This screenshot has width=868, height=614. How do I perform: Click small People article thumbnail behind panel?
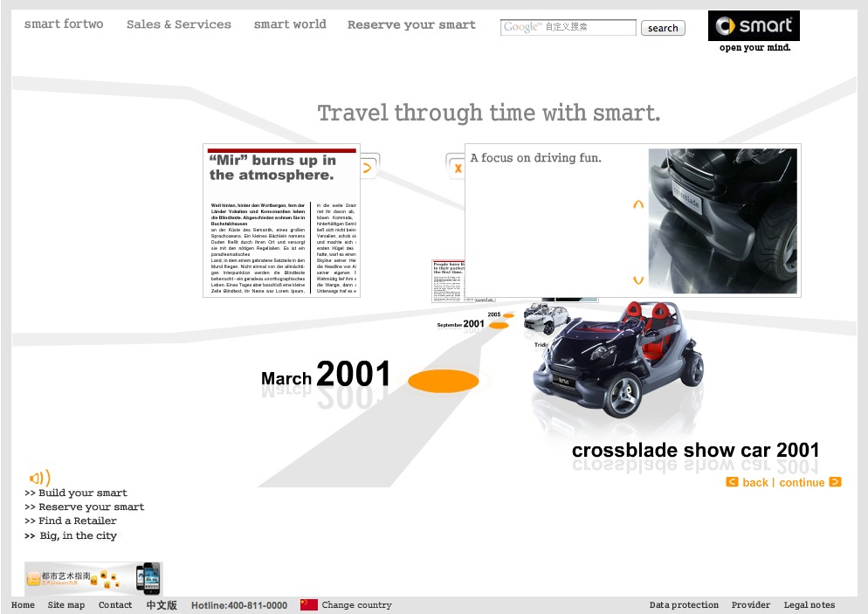[448, 281]
